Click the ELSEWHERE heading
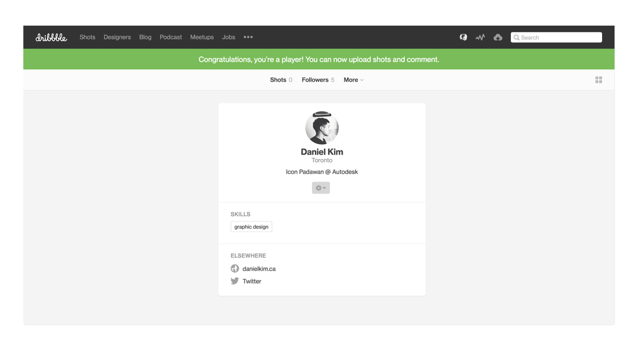644x347 pixels. (x=248, y=256)
